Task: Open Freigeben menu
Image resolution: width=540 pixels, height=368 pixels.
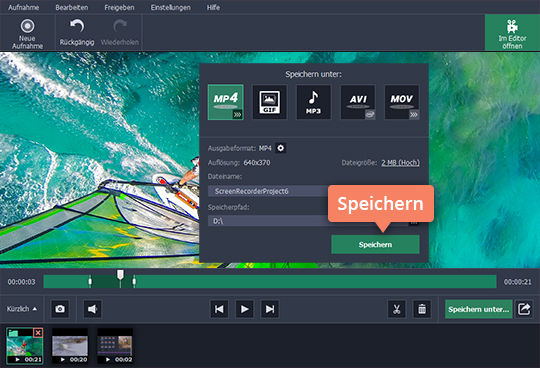Action: (x=119, y=7)
